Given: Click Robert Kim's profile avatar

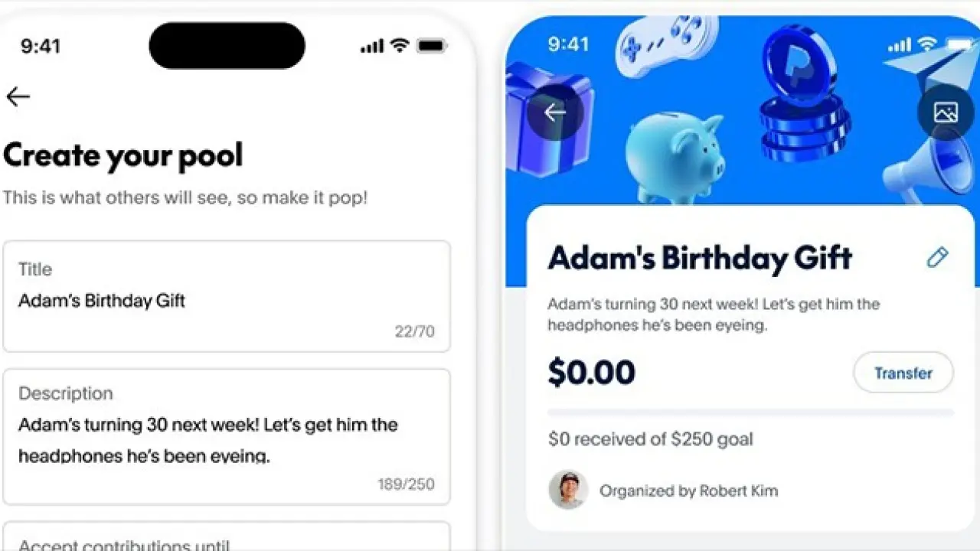Looking at the screenshot, I should pos(568,490).
